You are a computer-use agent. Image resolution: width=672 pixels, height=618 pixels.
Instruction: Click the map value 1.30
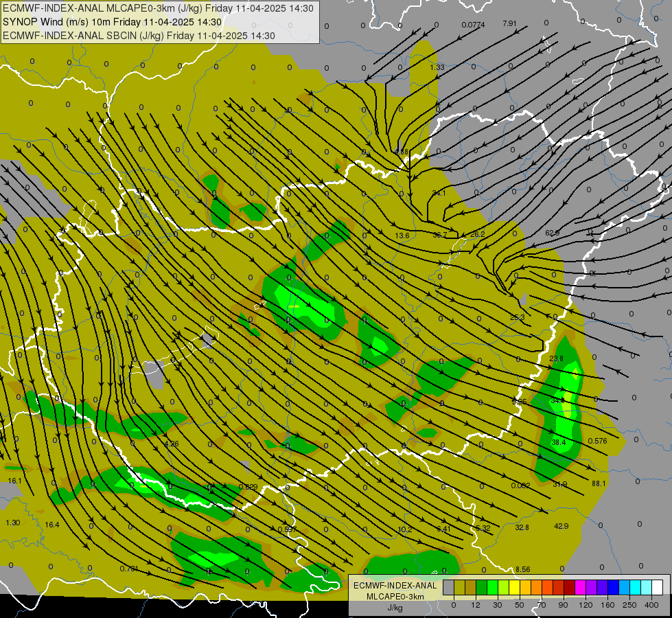click(13, 523)
